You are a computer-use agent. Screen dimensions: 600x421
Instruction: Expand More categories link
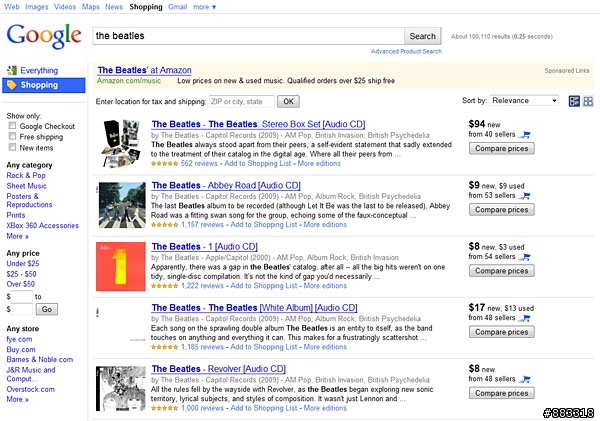pyautogui.click(x=17, y=236)
